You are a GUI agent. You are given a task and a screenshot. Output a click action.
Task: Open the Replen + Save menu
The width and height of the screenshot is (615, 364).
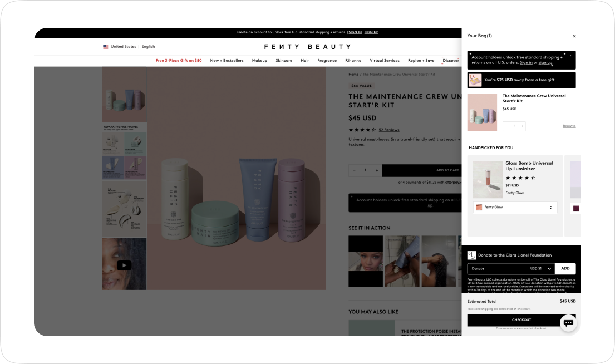[421, 61]
